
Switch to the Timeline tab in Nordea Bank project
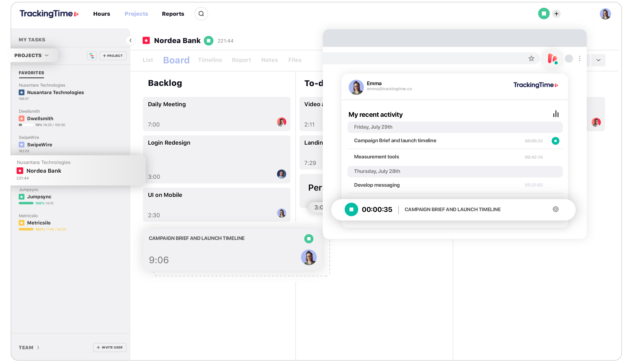click(x=210, y=60)
